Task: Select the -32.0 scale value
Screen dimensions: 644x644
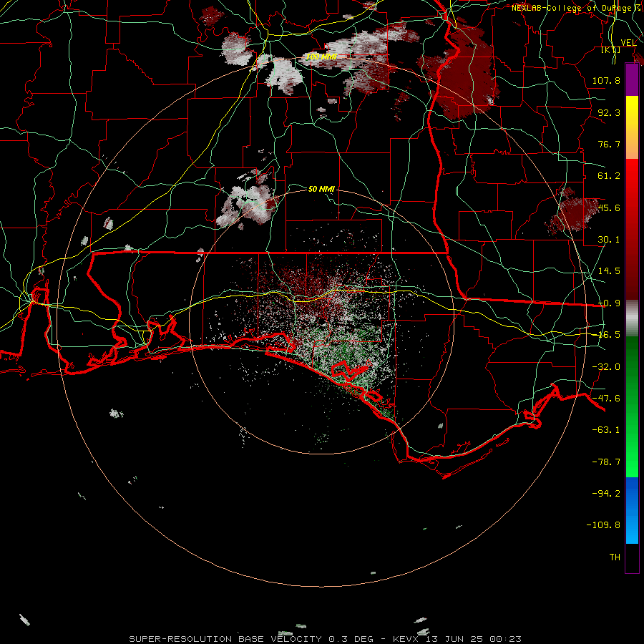Action: pyautogui.click(x=606, y=367)
